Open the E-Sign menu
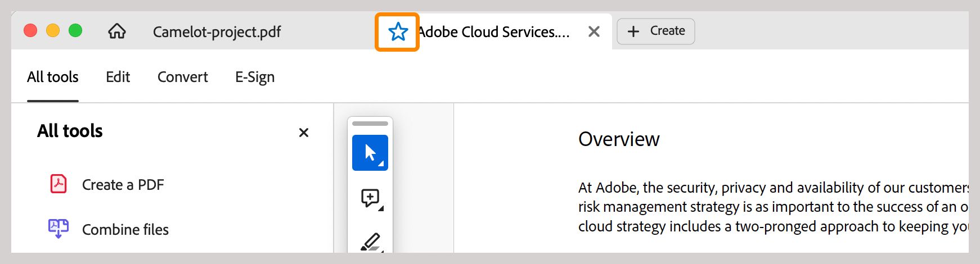The image size is (980, 264). point(255,77)
